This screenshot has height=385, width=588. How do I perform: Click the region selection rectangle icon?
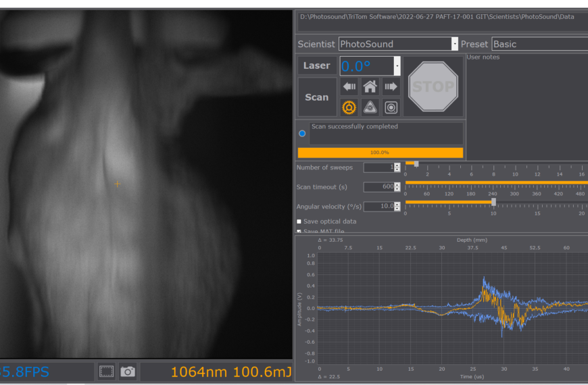coord(106,371)
